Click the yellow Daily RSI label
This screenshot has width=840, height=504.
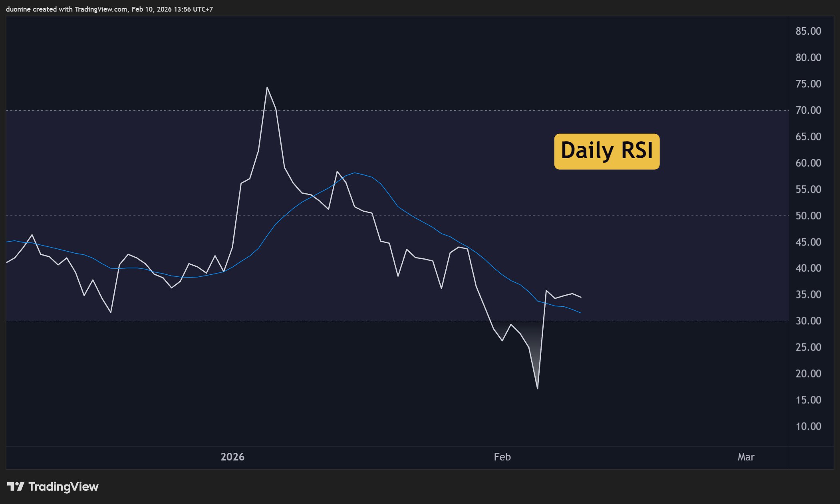tap(607, 151)
